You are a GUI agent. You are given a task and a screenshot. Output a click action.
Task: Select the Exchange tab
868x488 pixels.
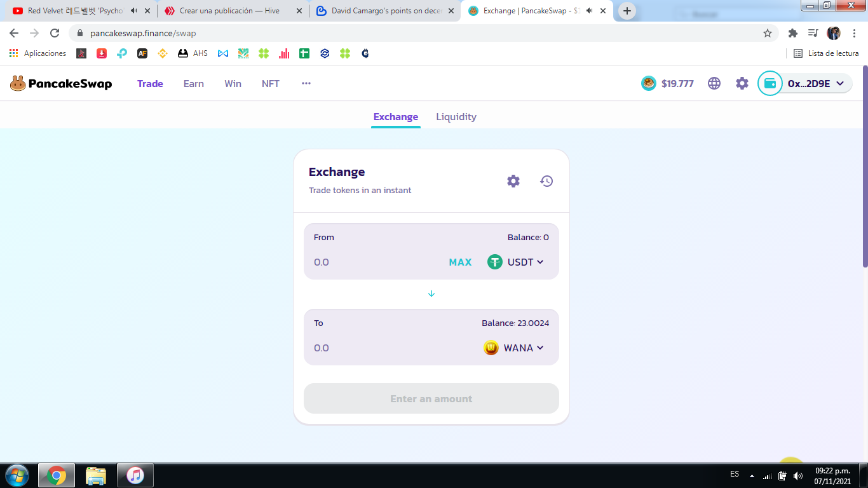coord(396,117)
